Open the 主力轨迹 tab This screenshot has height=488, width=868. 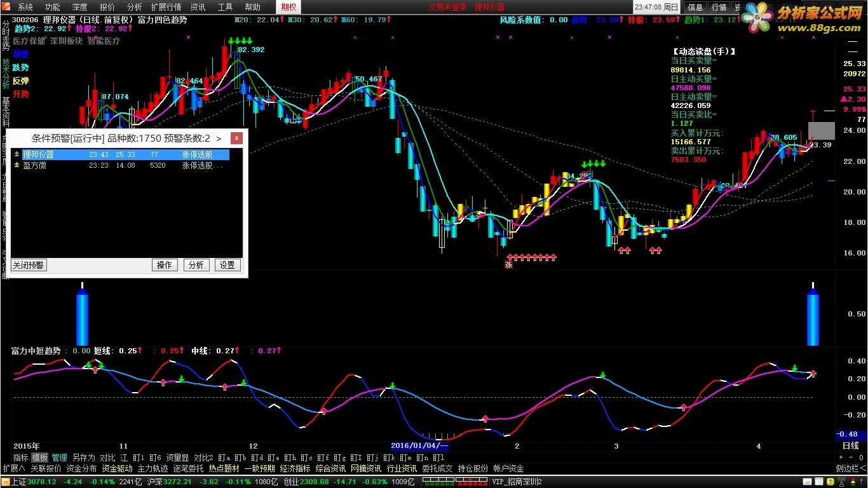tap(153, 468)
